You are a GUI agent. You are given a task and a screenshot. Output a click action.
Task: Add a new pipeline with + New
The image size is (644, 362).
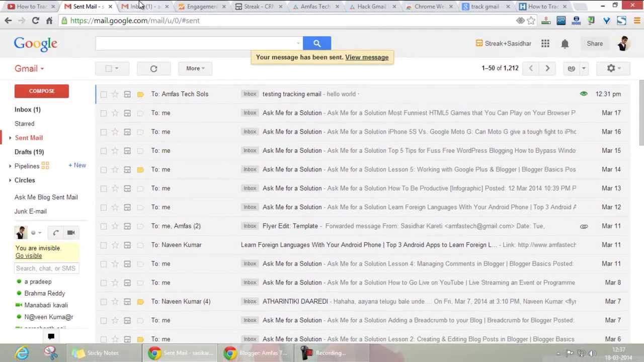point(77,165)
